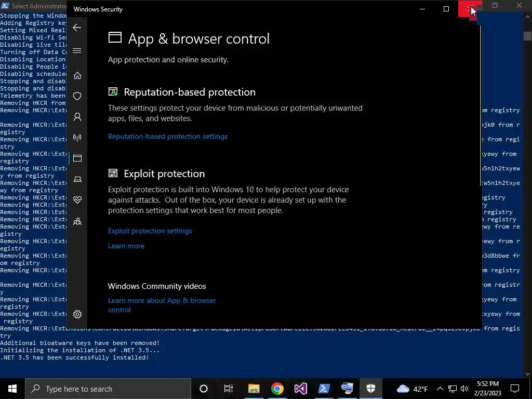Open Cortana circle on taskbar
The height and width of the screenshot is (399, 532).
click(x=204, y=389)
